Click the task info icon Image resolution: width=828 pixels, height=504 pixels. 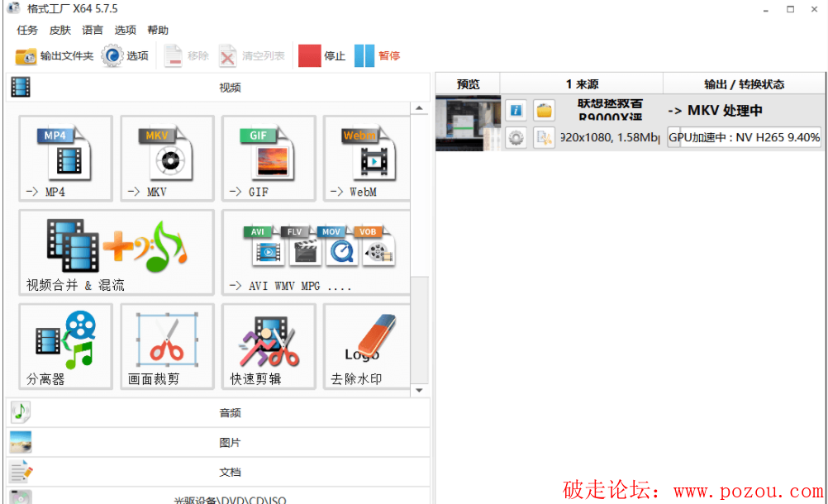point(516,111)
